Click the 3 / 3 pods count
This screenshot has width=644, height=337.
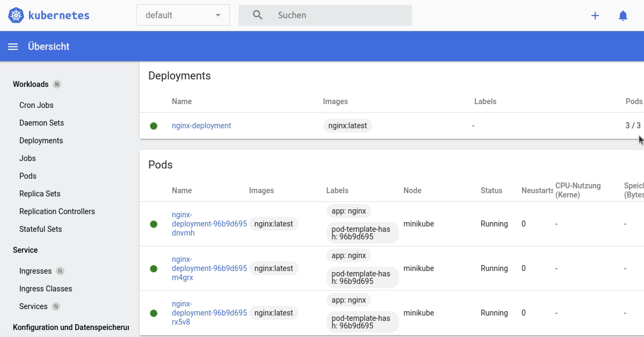point(633,126)
